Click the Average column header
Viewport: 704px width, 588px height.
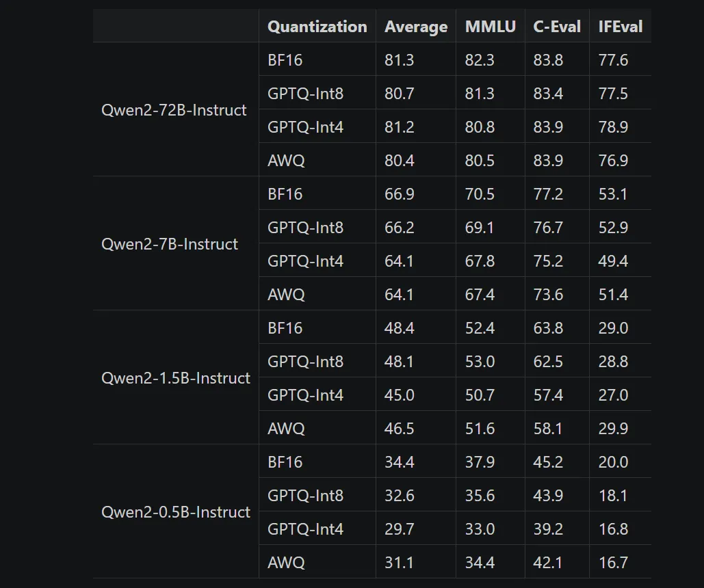coord(416,27)
